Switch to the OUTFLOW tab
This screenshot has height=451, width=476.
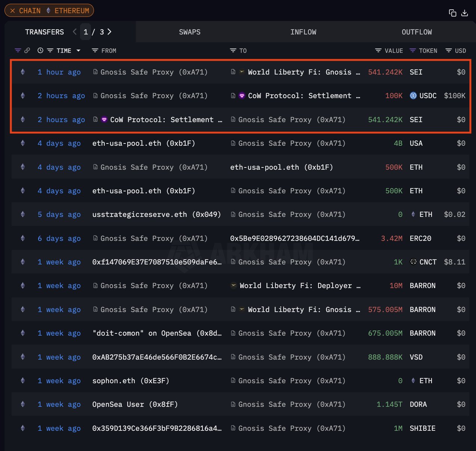point(416,32)
